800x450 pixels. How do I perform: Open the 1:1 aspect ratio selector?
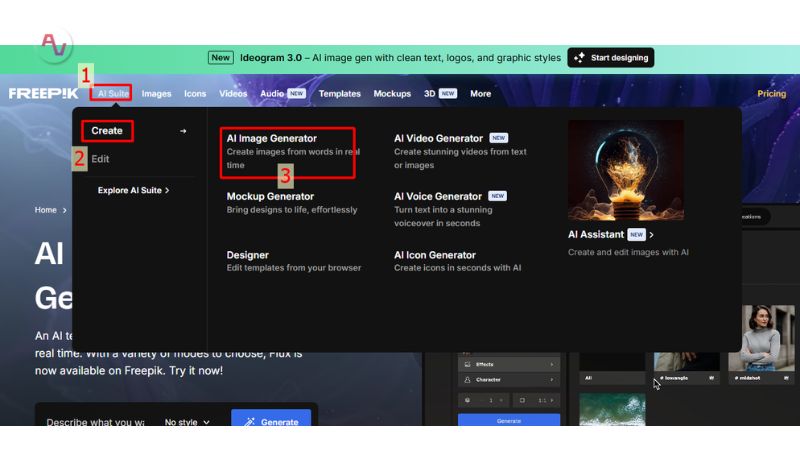click(x=537, y=401)
